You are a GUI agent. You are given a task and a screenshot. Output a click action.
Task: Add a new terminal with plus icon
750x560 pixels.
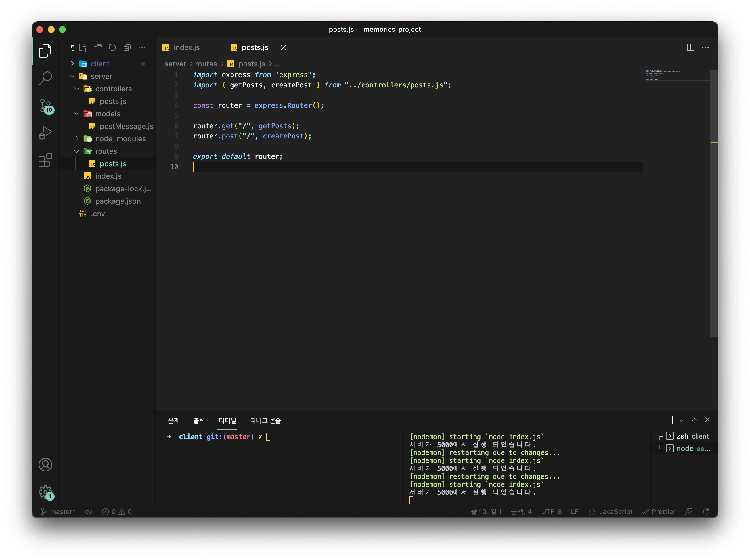point(672,420)
